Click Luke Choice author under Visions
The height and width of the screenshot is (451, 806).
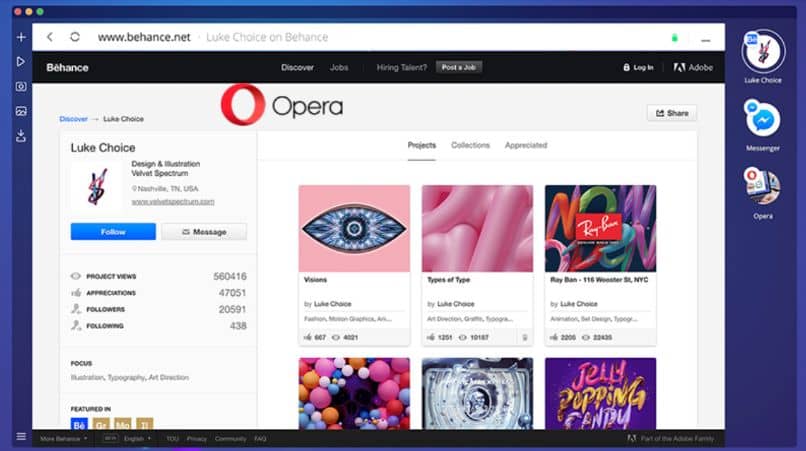(333, 304)
